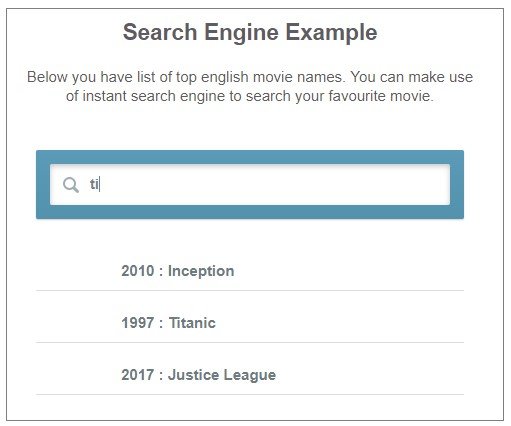Screen dimensions: 511x426
Task: Open the '1997 : Titanic' result
Action: [250, 323]
